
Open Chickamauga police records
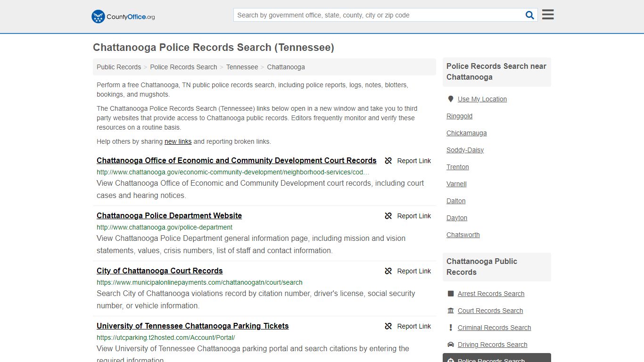pyautogui.click(x=467, y=133)
